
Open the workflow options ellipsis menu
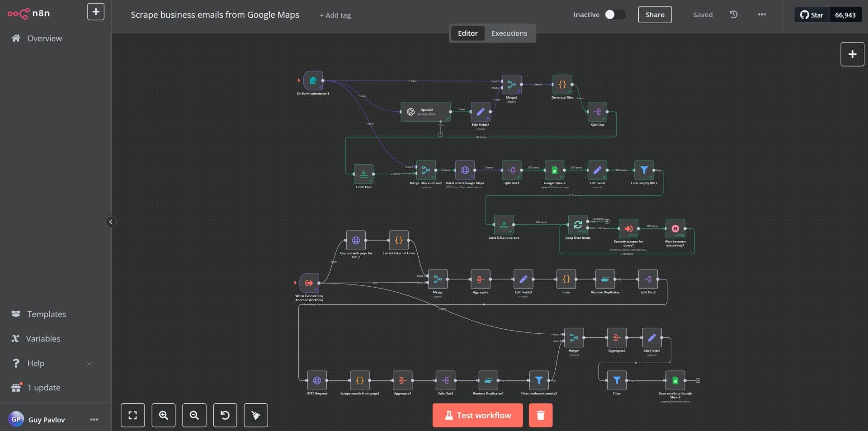click(762, 14)
